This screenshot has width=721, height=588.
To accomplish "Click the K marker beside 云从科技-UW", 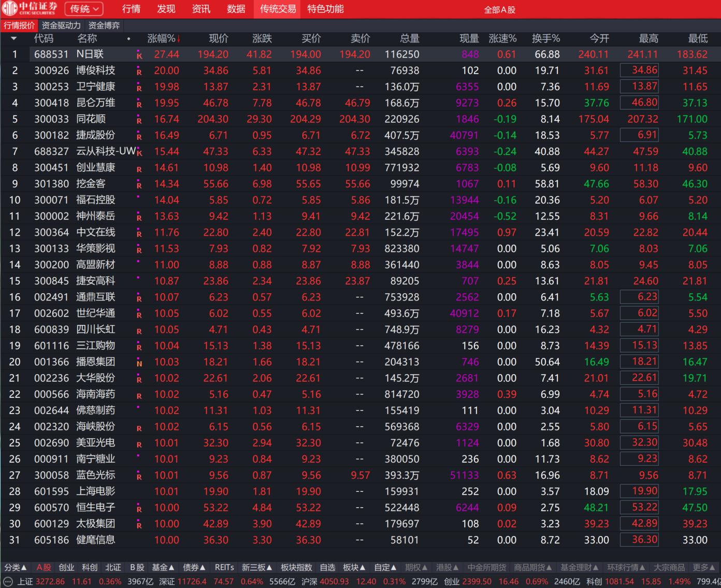I will pyautogui.click(x=139, y=153).
